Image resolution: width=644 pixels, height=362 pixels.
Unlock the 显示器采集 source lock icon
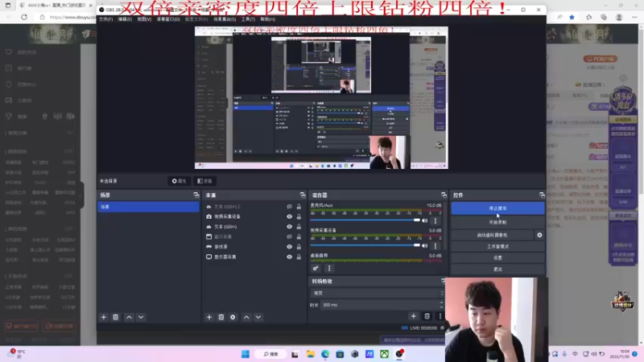click(x=299, y=257)
